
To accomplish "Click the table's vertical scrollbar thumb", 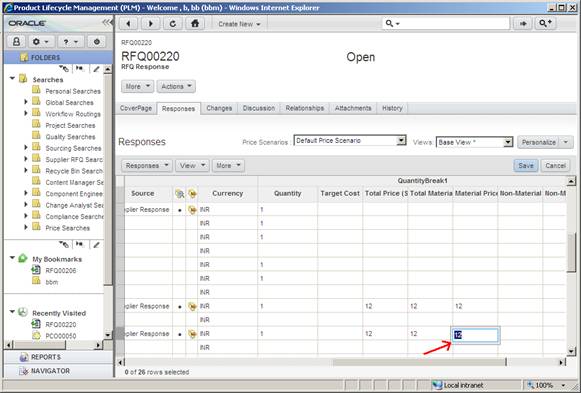I will tap(571, 253).
